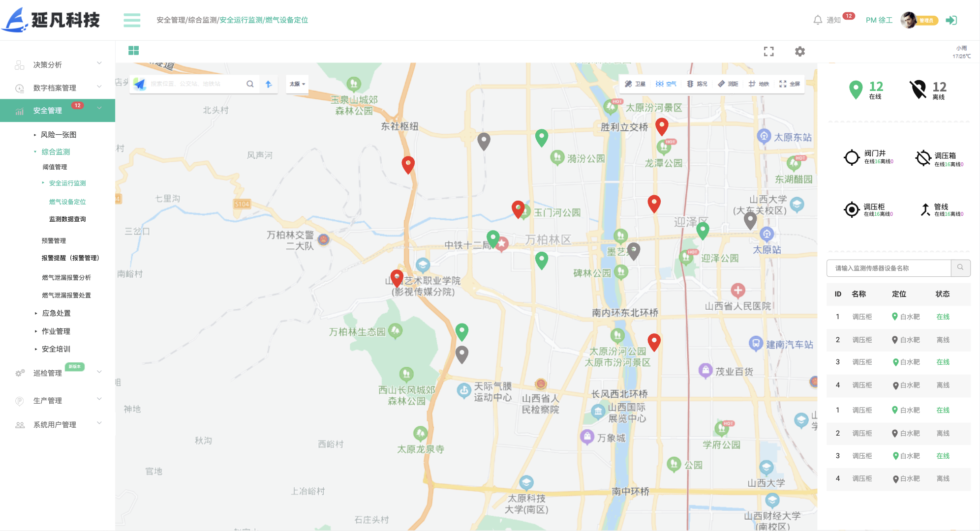Expand the 生产管理 sidebar menu

(58, 401)
